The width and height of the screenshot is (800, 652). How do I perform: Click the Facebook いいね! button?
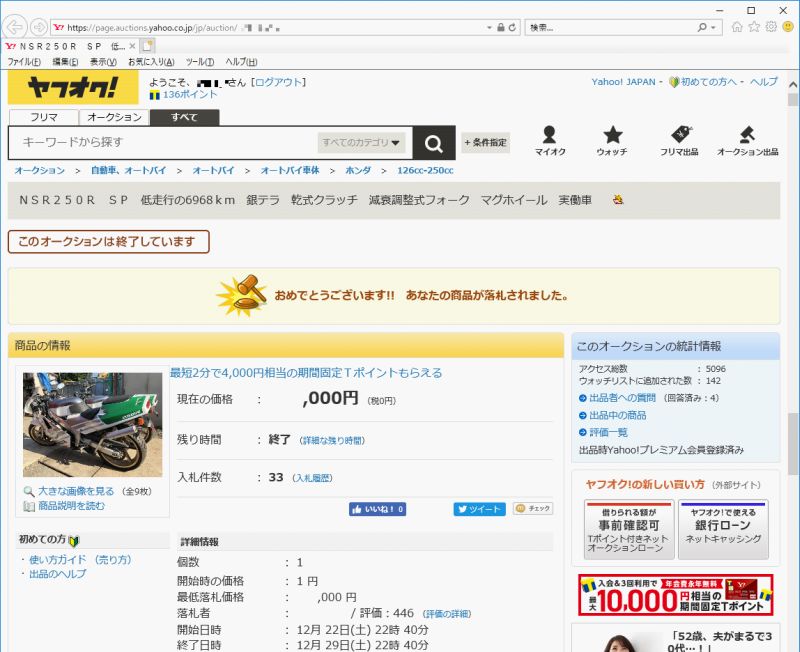[x=377, y=509]
